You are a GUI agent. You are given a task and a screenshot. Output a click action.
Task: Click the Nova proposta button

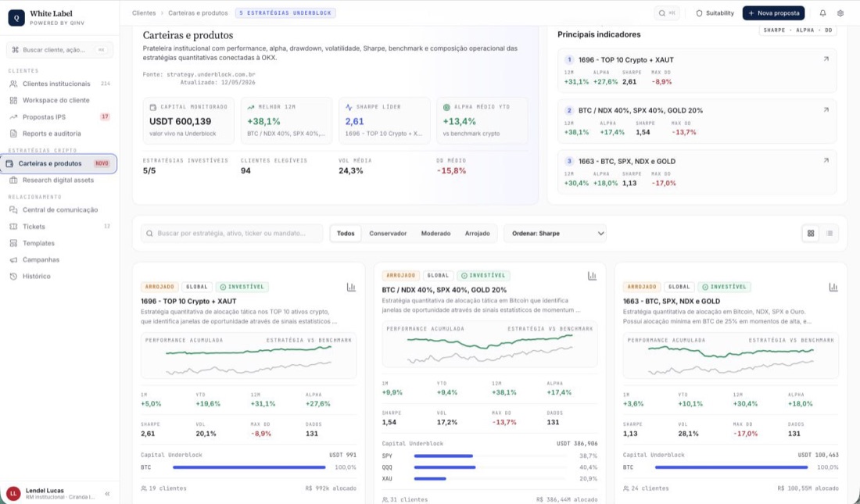(773, 13)
